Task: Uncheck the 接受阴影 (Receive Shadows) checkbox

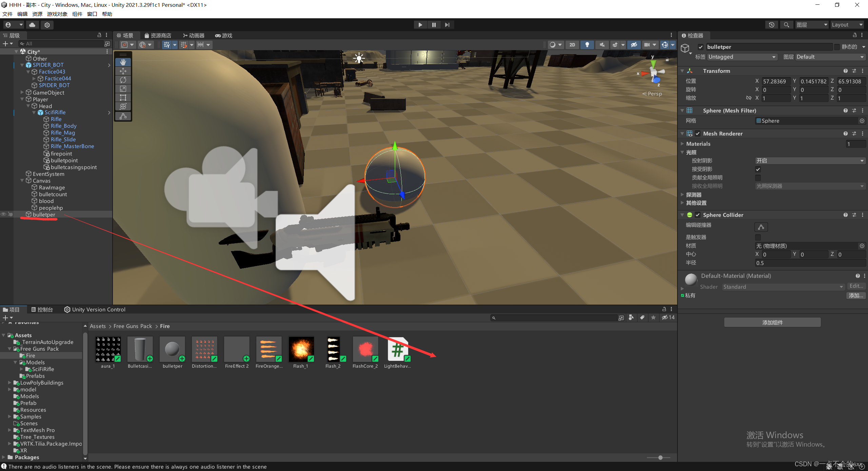Action: [758, 169]
